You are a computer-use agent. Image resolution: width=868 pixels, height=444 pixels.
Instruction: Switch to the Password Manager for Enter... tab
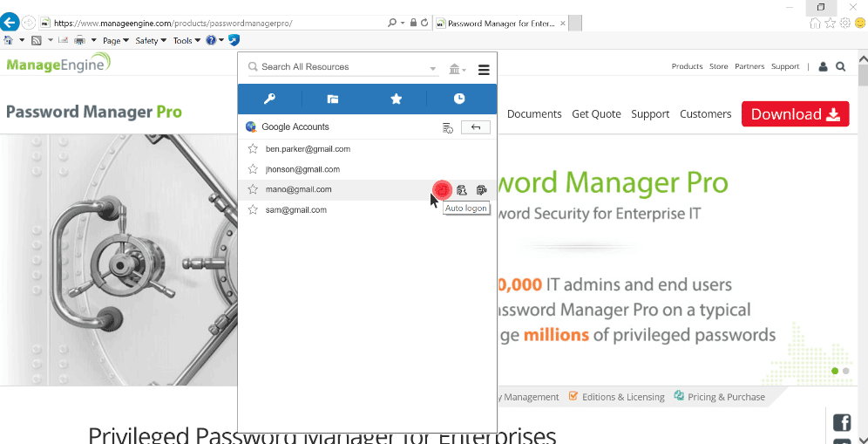pos(500,24)
